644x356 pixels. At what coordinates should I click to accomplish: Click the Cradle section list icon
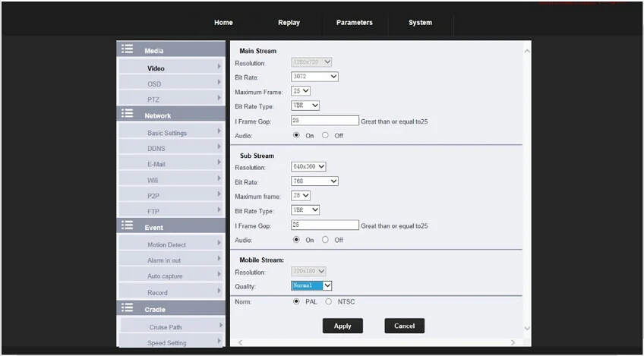coord(128,307)
